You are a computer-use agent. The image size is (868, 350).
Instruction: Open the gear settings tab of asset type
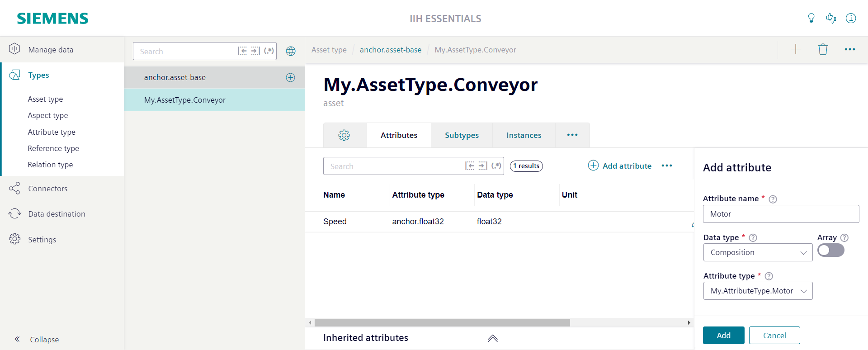click(344, 135)
